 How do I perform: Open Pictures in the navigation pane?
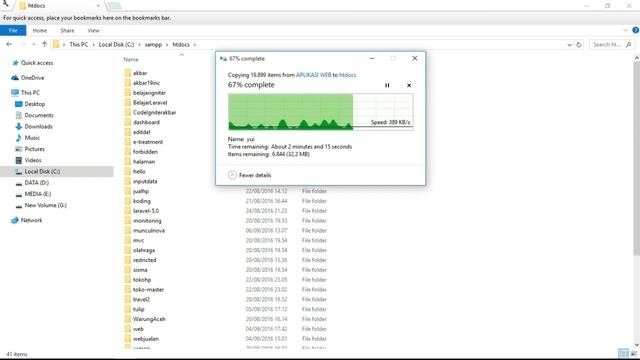30,149
